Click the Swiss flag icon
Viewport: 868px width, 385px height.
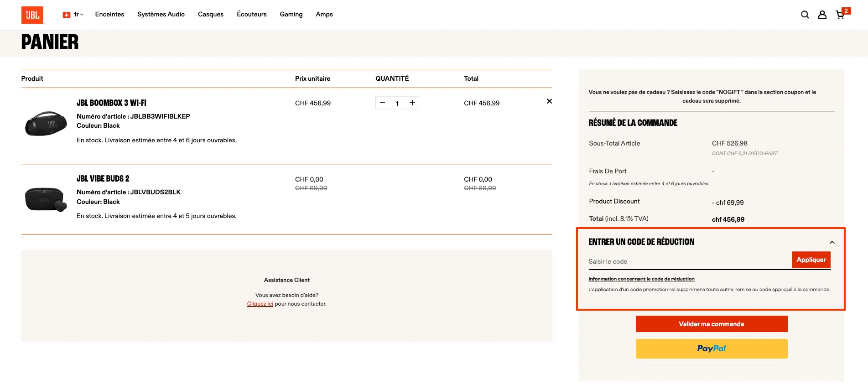pos(67,15)
